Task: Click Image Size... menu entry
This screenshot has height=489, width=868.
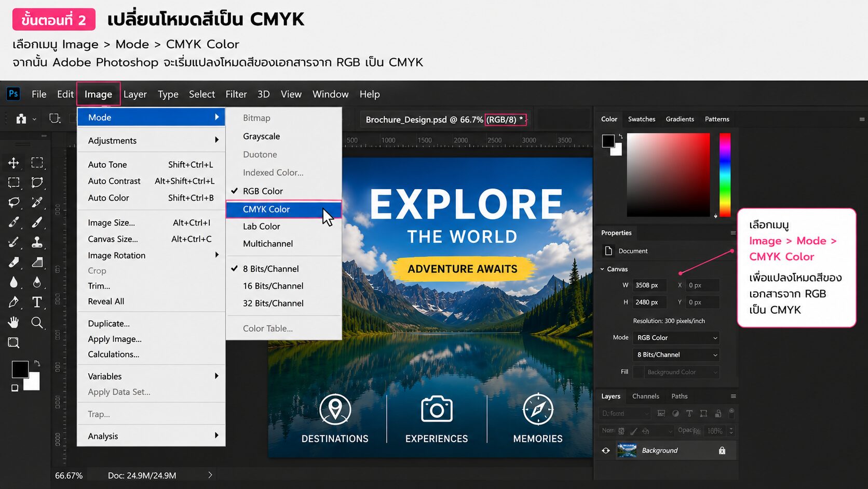Action: tap(151, 222)
